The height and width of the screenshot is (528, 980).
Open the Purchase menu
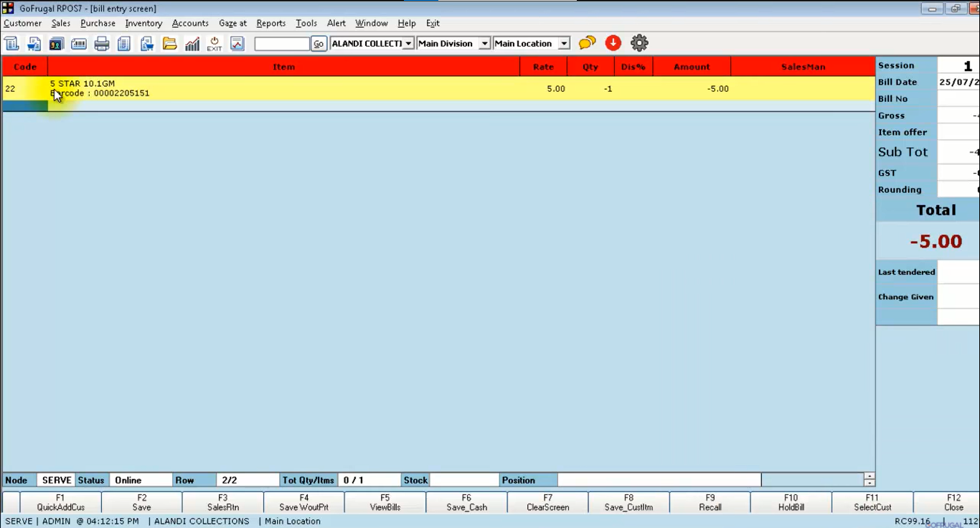(x=98, y=23)
